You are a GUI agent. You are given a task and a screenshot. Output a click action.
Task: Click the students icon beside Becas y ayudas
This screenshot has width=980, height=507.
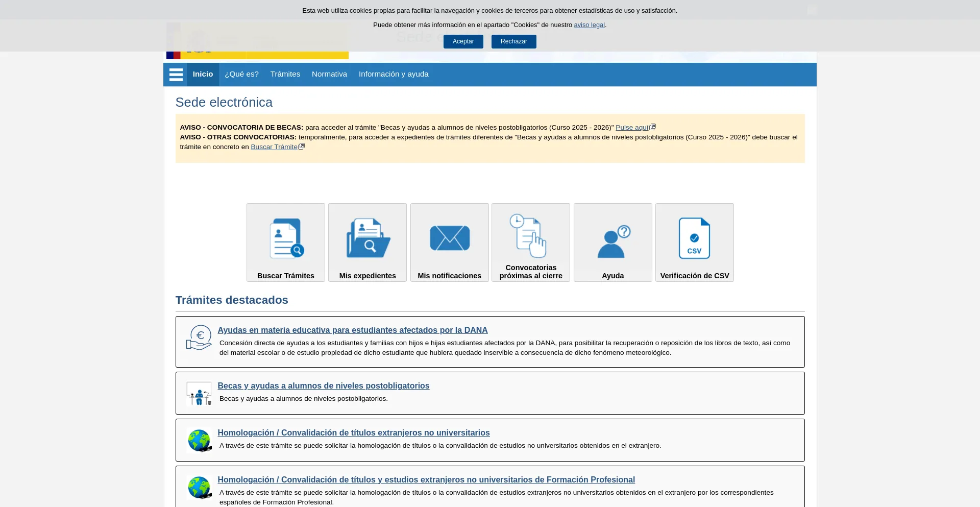click(199, 393)
